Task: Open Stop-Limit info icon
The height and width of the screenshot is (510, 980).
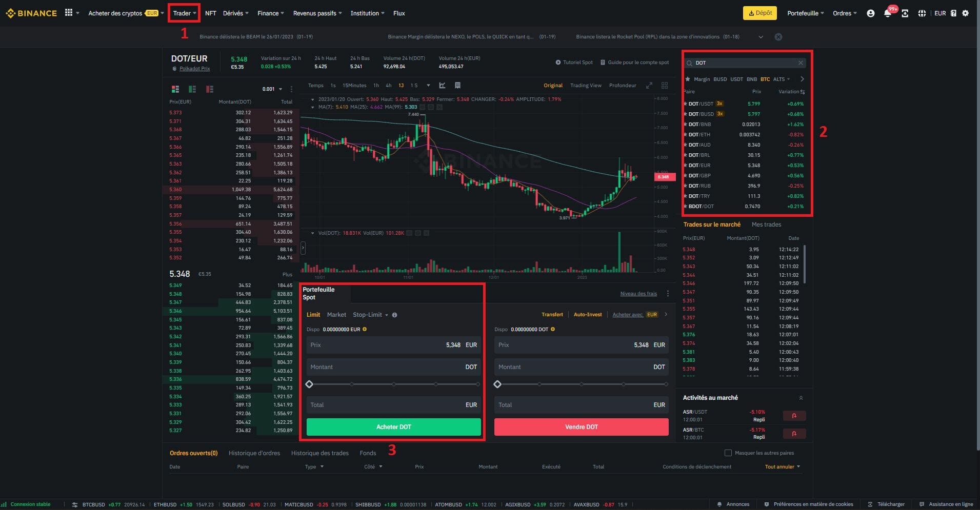Action: pos(394,315)
